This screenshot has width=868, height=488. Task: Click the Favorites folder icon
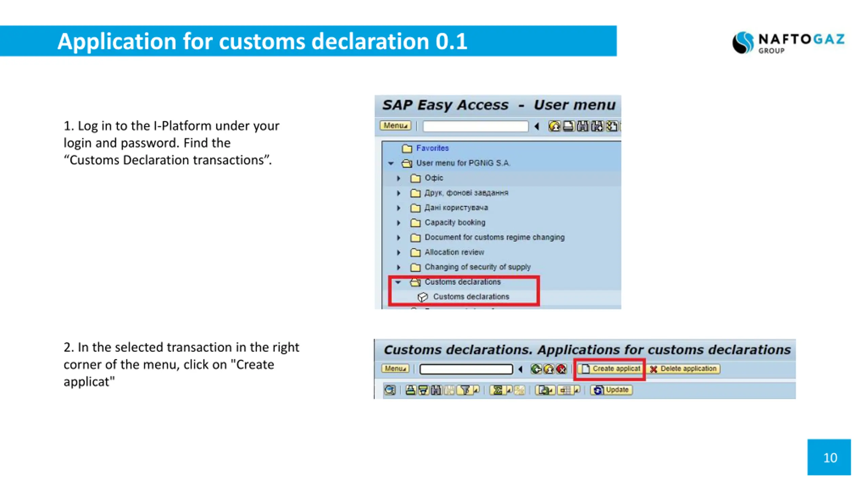point(407,148)
